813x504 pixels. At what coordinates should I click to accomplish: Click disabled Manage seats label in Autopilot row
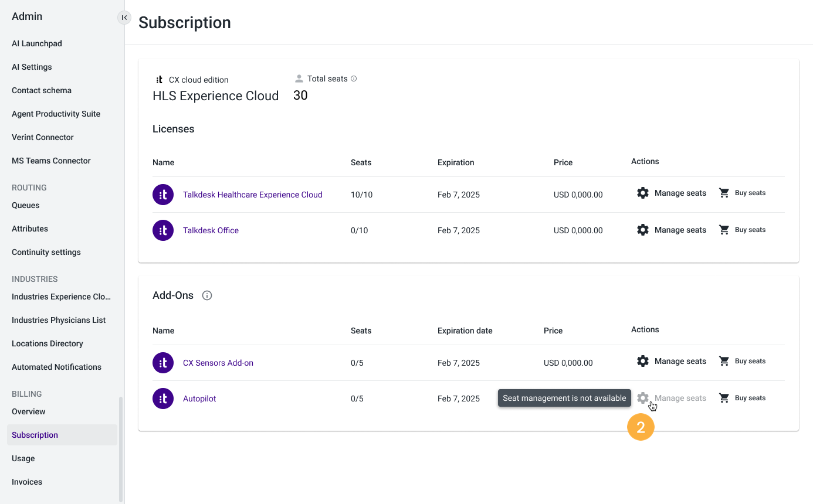click(680, 398)
